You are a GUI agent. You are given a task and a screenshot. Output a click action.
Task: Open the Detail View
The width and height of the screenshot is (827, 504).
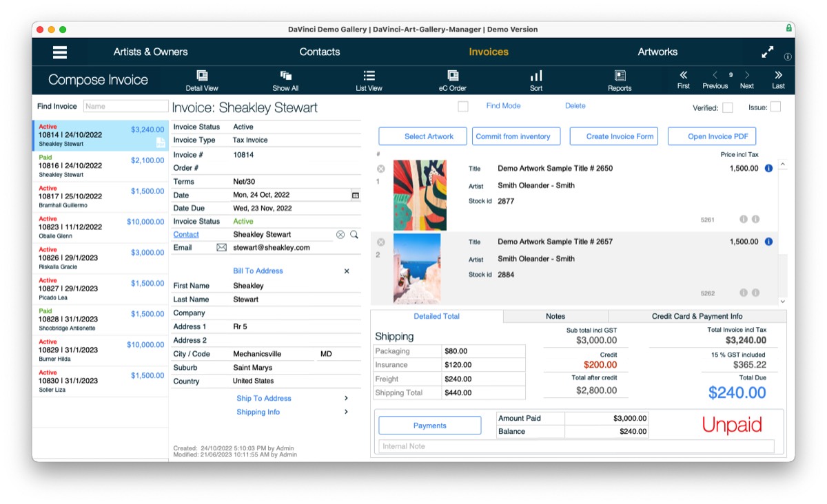point(202,80)
